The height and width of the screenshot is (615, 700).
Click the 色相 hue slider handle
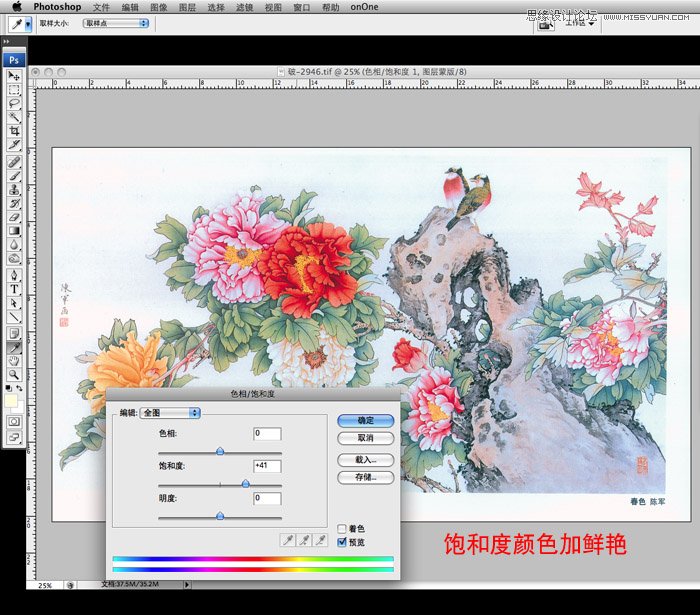coord(220,451)
